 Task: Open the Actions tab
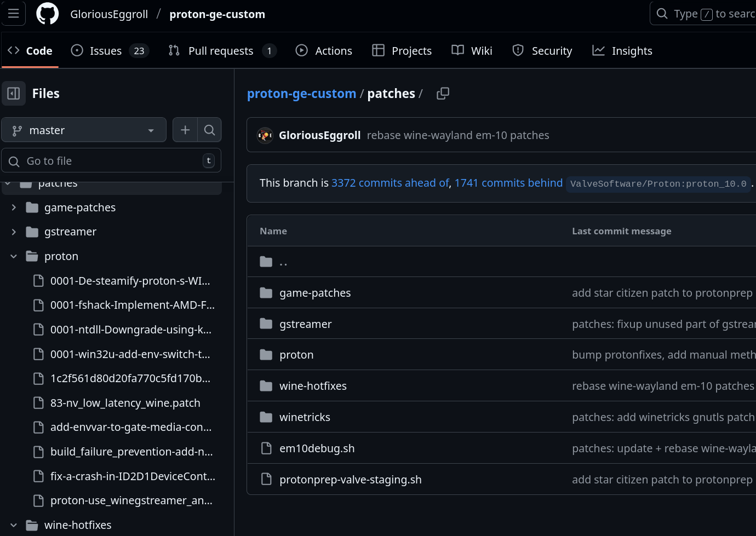pyautogui.click(x=324, y=51)
